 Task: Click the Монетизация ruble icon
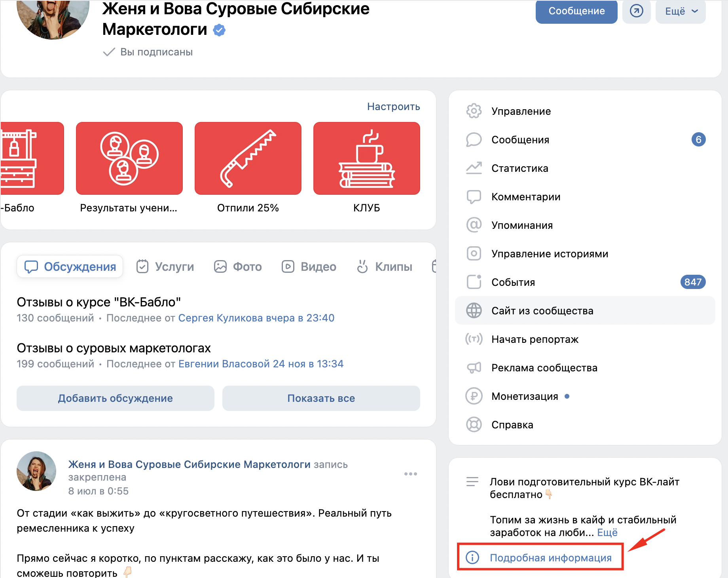pyautogui.click(x=474, y=396)
